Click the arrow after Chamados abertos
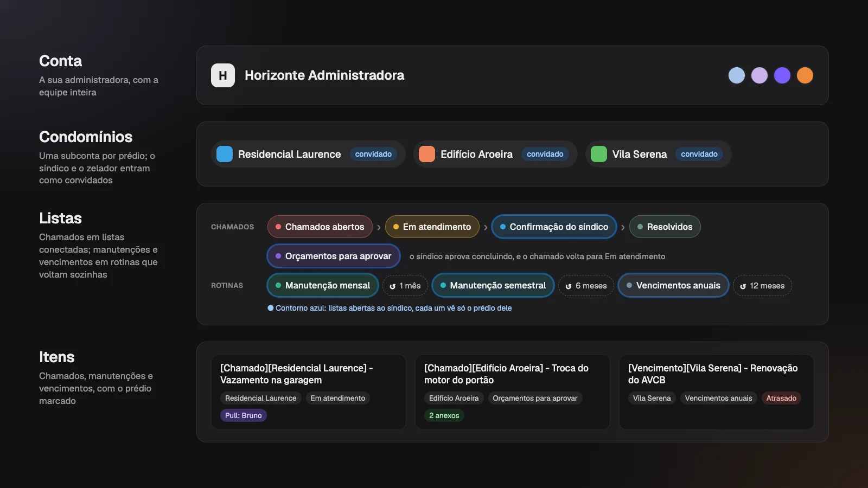Screen dimensions: 868x488 tap(379, 228)
